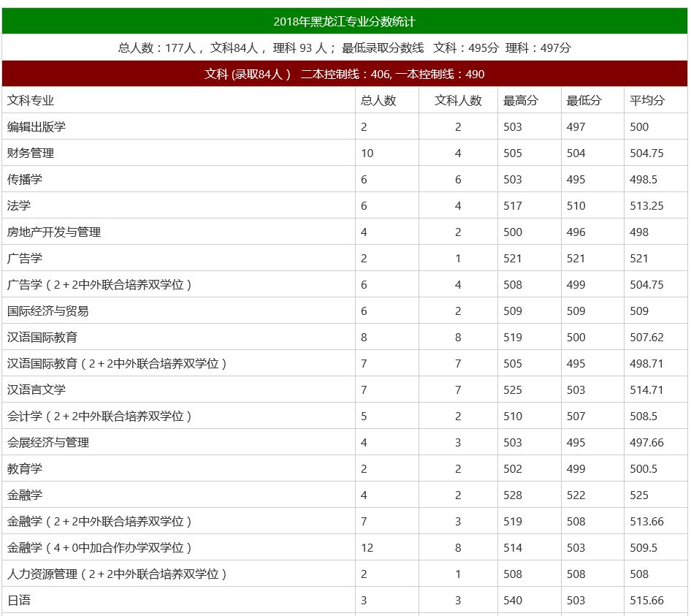The height and width of the screenshot is (616, 691).
Task: Click the 文科 (录取84人) section header
Action: (344, 74)
